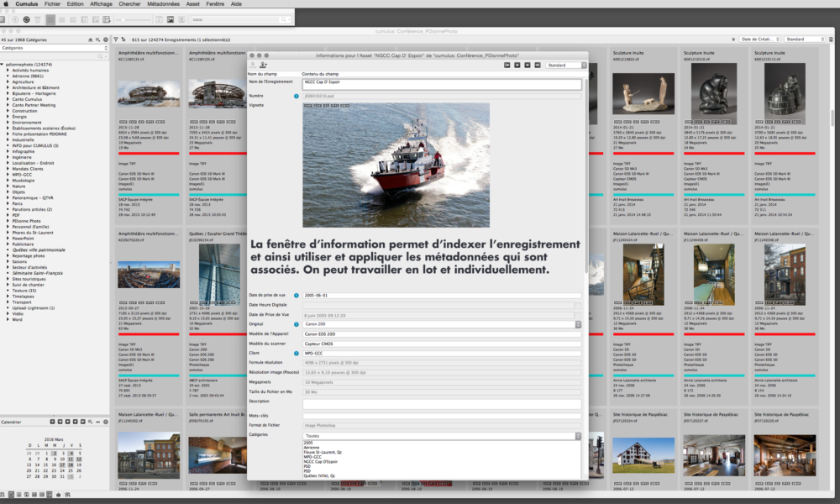The image size is (840, 504).
Task: Click in the Nom de l'Enregistrement field
Action: 442,84
